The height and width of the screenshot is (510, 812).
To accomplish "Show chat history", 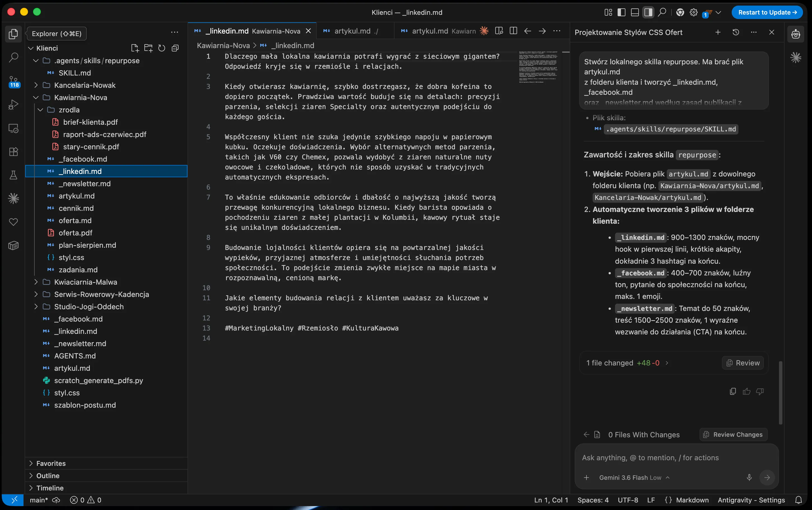I will tap(736, 32).
